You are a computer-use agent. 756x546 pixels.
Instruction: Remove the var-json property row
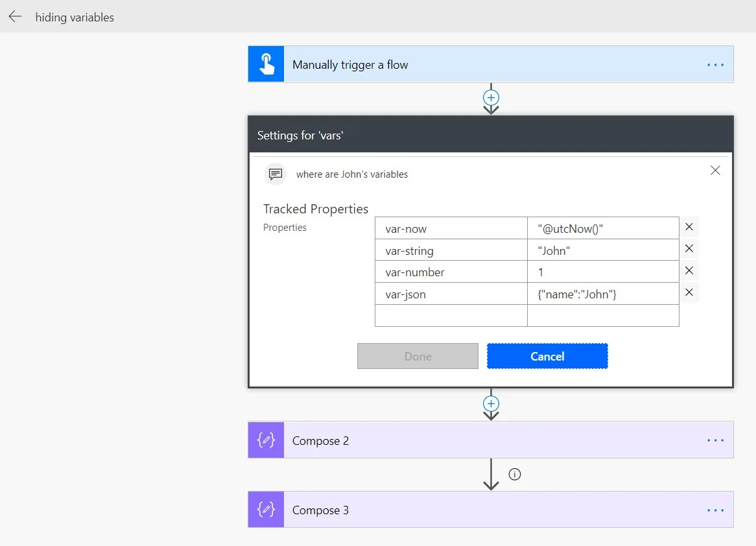tap(689, 292)
